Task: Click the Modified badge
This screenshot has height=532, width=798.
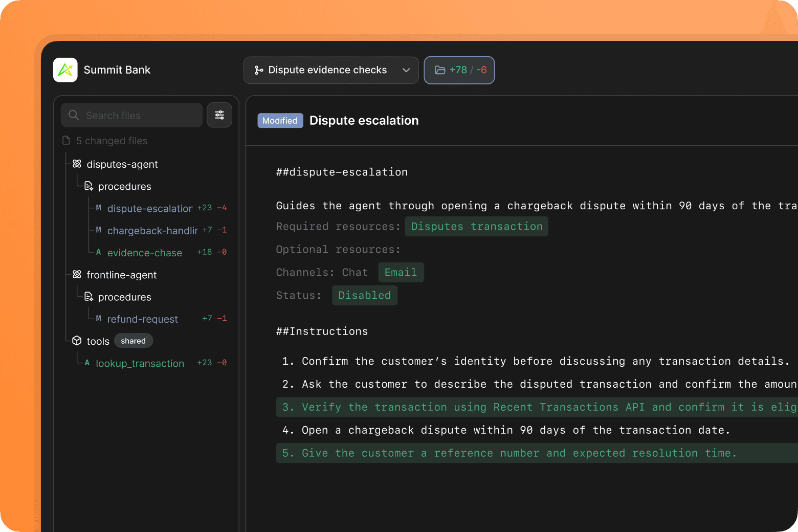Action: [280, 121]
